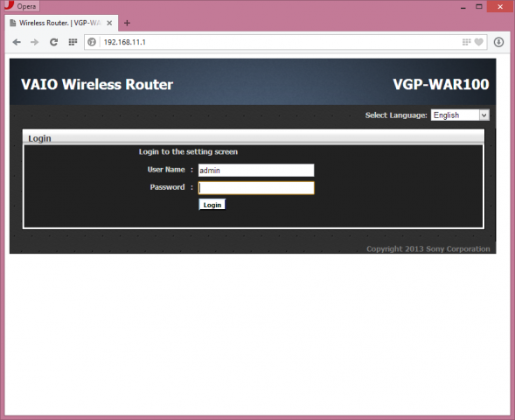The width and height of the screenshot is (515, 420).
Task: Click the Login button
Action: (212, 205)
